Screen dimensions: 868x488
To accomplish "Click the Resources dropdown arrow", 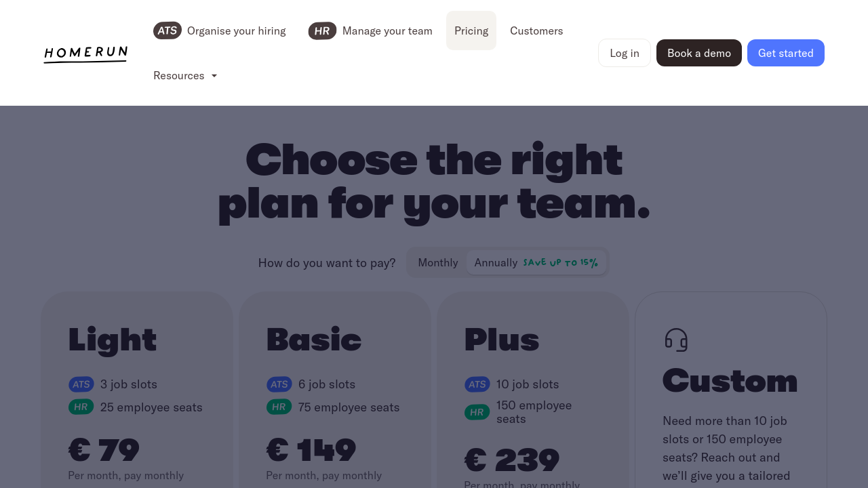I will 214,76.
